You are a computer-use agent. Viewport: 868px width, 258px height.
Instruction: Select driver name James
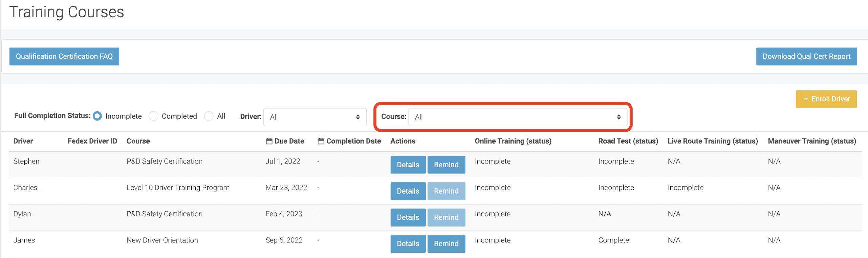coord(24,241)
